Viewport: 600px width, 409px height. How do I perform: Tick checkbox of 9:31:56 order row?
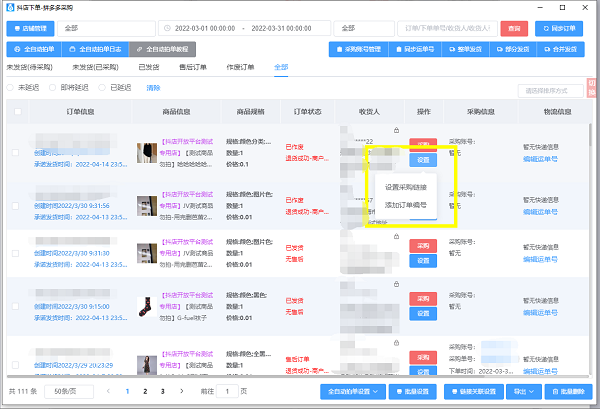point(15,206)
